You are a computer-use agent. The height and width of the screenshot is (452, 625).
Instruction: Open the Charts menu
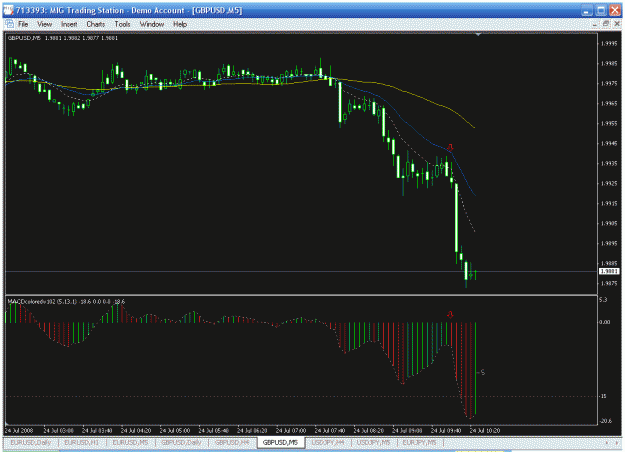pyautogui.click(x=96, y=24)
